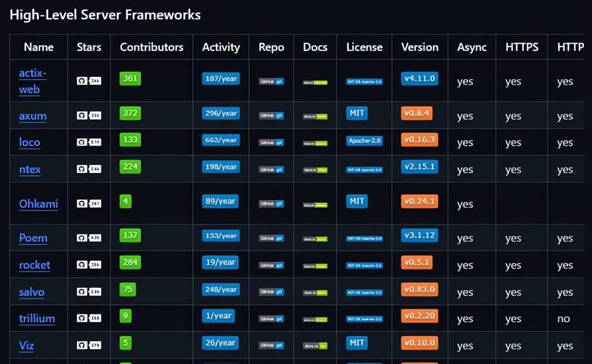Select the Apache-2.0 license badge for loco

tap(364, 141)
